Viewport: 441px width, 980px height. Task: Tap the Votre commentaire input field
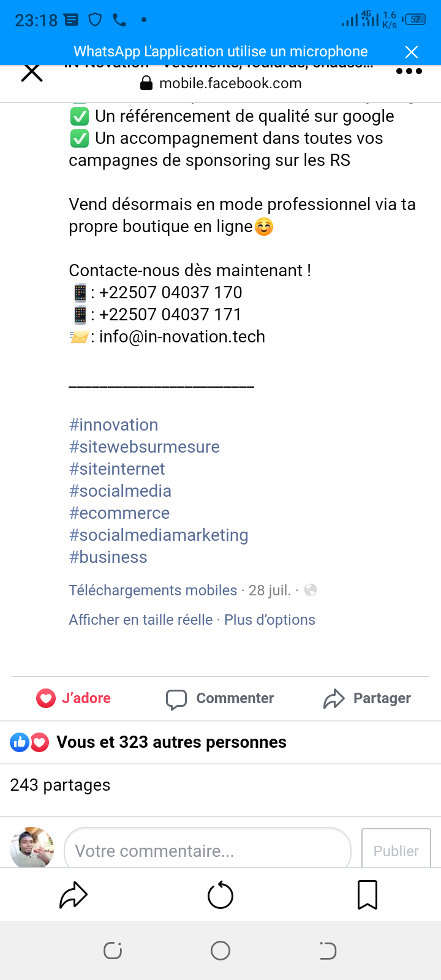[x=207, y=851]
